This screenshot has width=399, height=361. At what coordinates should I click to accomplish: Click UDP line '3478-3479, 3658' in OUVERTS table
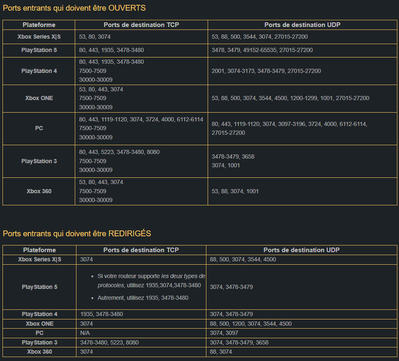(233, 157)
